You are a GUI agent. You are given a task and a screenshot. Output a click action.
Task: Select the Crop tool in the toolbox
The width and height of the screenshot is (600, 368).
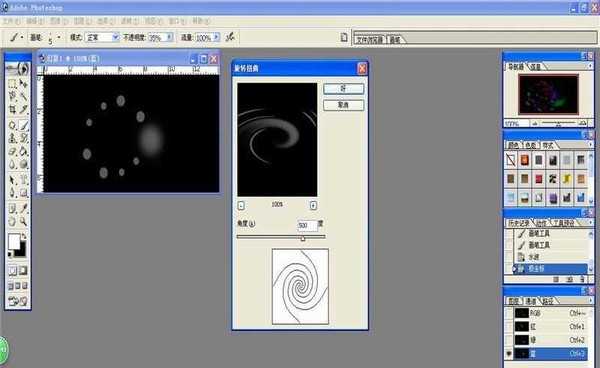pos(12,109)
